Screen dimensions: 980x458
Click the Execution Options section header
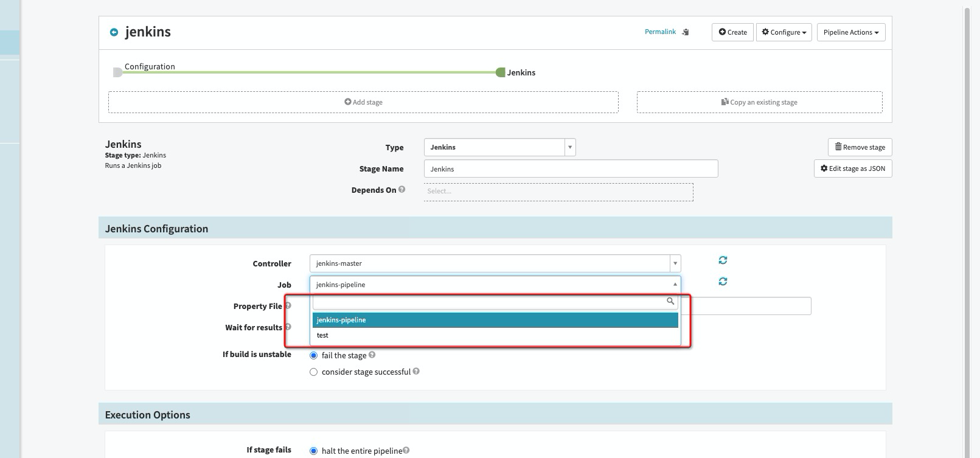point(495,414)
